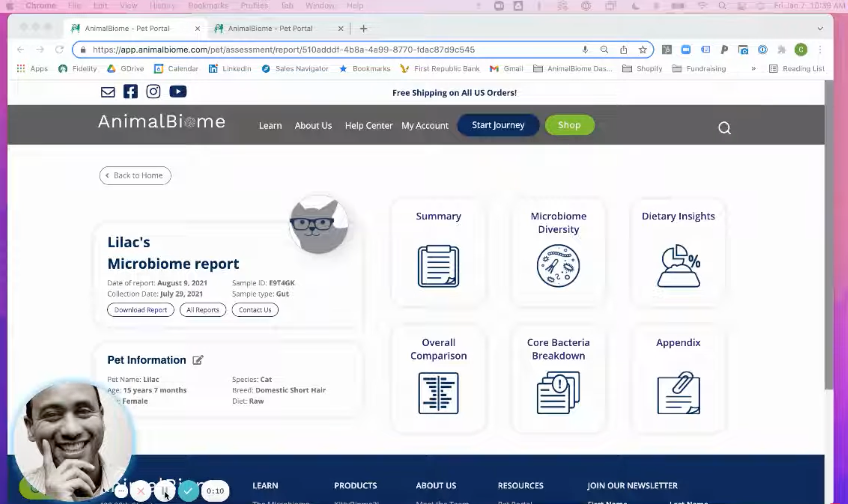
Task: Open the Sales Navigator bookmark
Action: pos(295,69)
